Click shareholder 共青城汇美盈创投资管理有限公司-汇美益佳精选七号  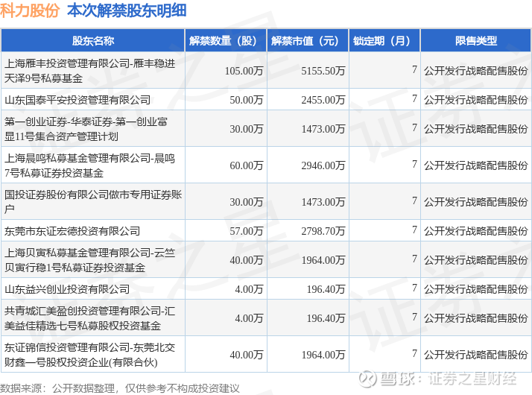pyautogui.click(x=89, y=318)
